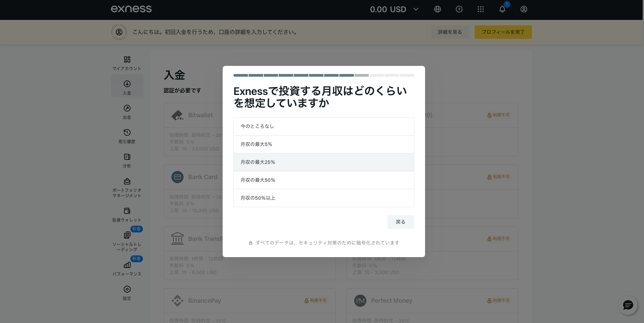The width and height of the screenshot is (644, 323).
Task: Open 取引履歴 transaction history icon
Action: click(x=127, y=132)
